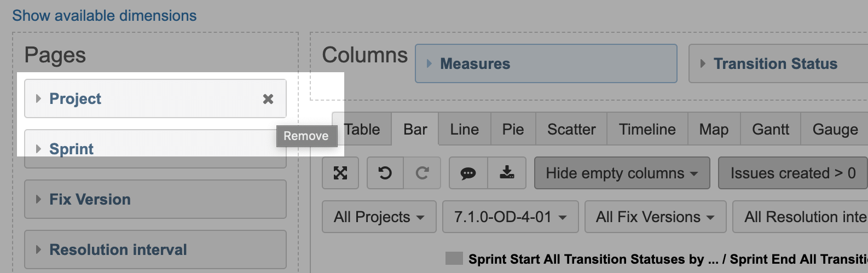Select the Gantt chart tab
The height and width of the screenshot is (273, 868).
pos(771,129)
